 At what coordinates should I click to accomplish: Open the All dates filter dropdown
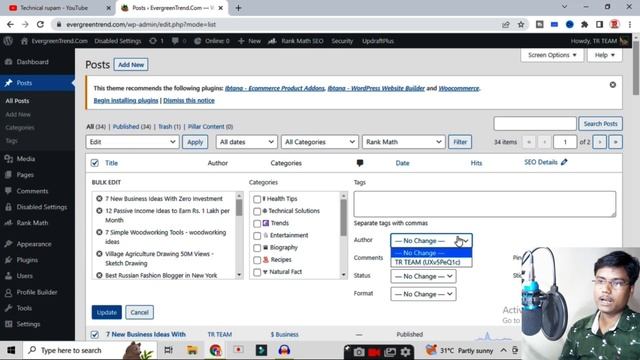coord(247,142)
